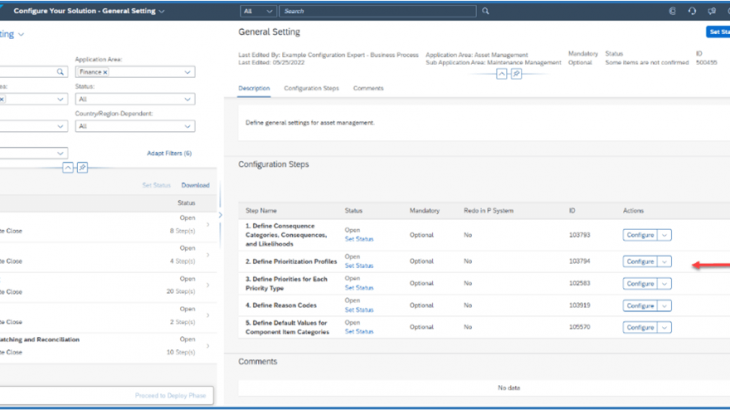Click Configure for Define Prioritization Profiles

640,262
